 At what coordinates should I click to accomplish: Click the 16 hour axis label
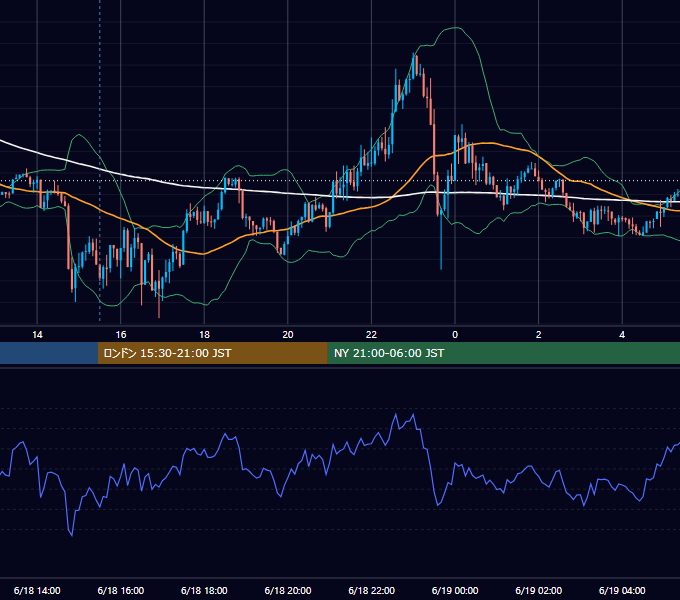121,335
